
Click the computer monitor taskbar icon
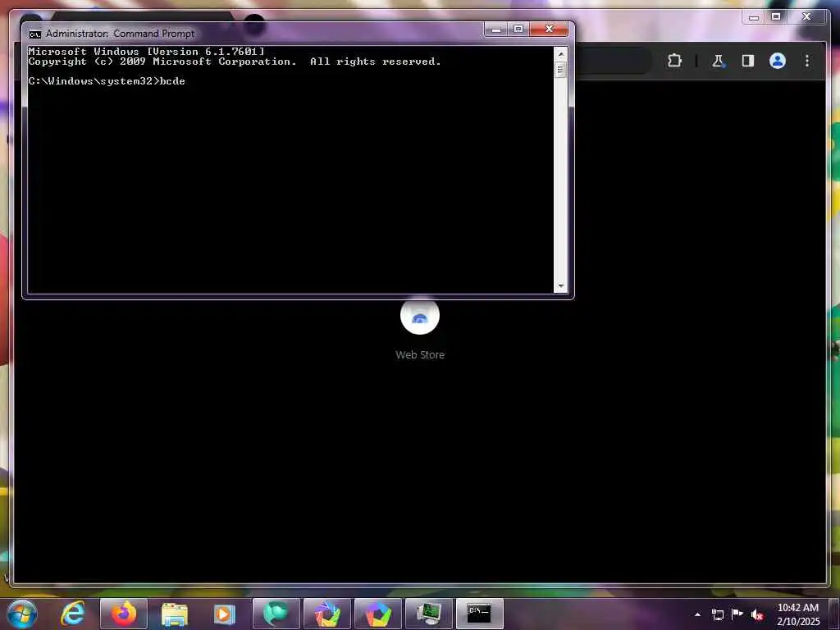coord(428,614)
